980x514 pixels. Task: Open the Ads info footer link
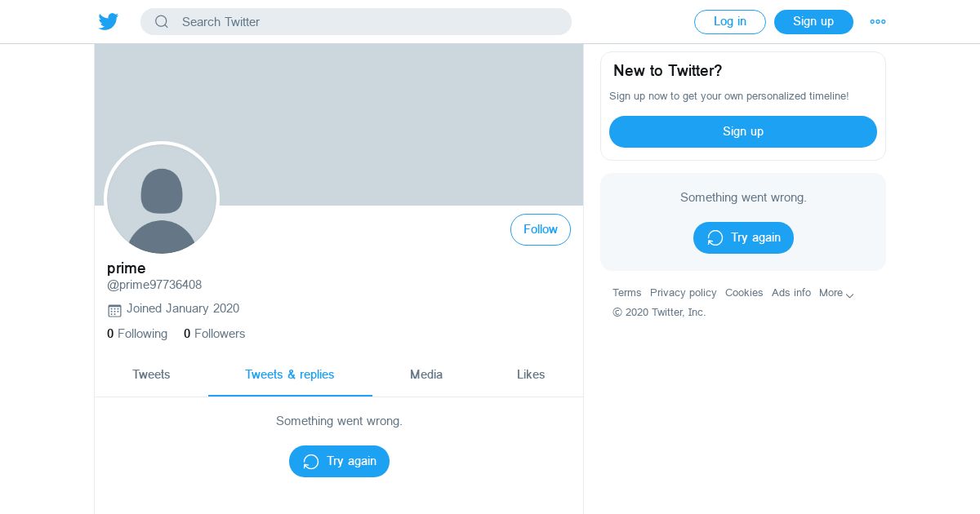[791, 293]
